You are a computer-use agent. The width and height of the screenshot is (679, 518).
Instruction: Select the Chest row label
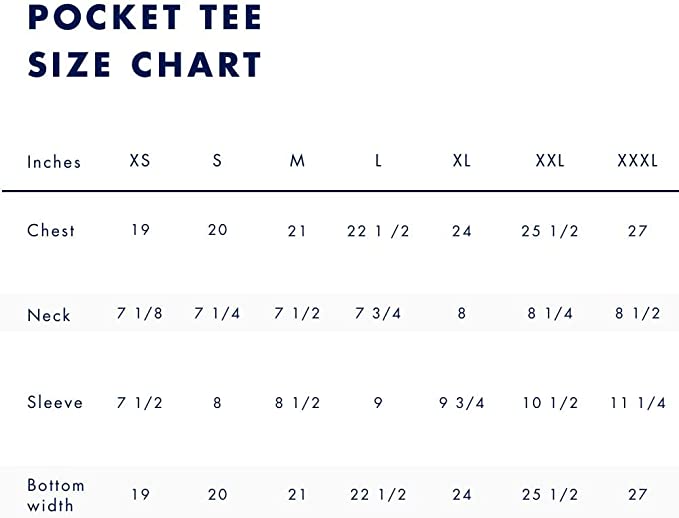coord(51,230)
